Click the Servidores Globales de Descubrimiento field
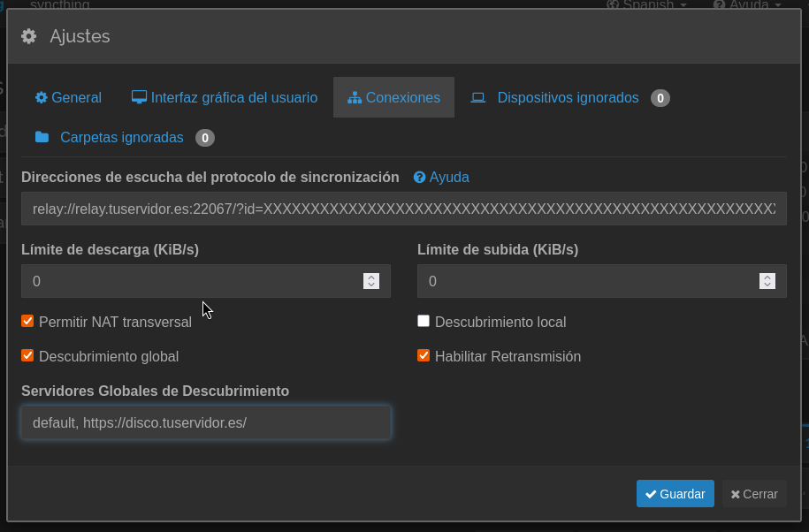Viewport: 809px width, 532px height. pos(205,422)
